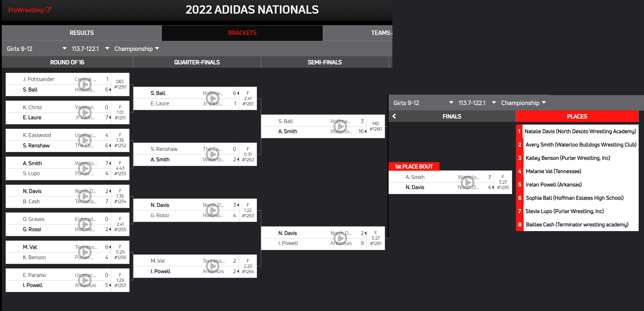644x311 pixels.
Task: Select first-place Natalie Davis entry
Action: pos(580,131)
